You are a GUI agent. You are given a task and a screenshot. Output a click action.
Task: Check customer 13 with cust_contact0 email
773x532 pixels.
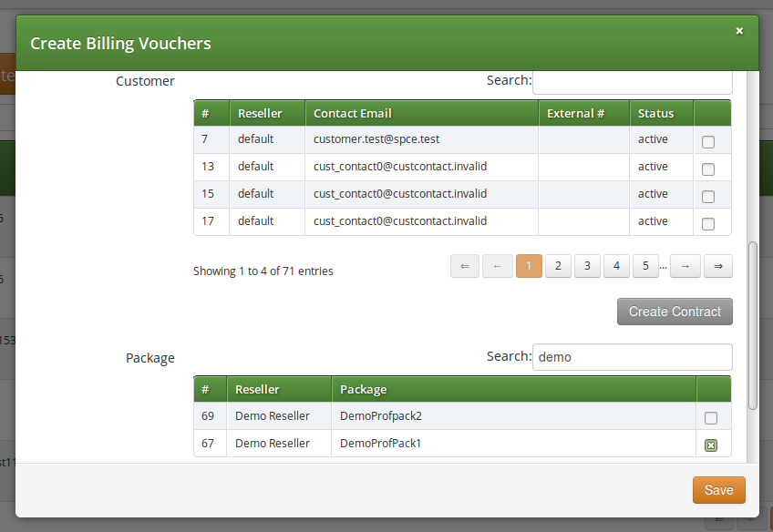pos(708,168)
